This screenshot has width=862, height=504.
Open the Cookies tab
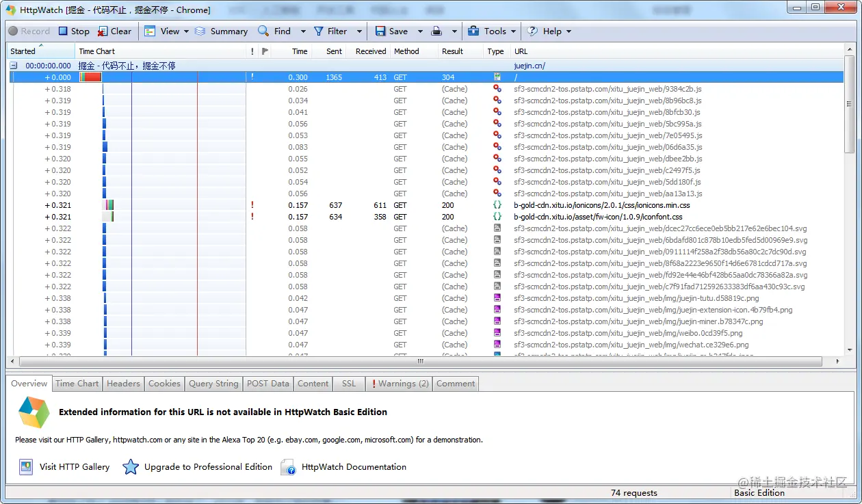(164, 384)
